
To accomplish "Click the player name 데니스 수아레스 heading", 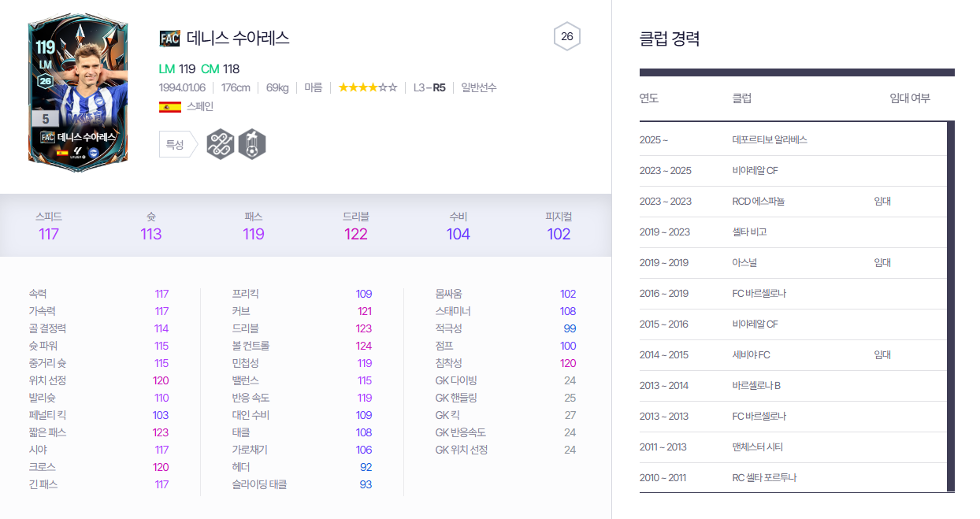I will (238, 38).
